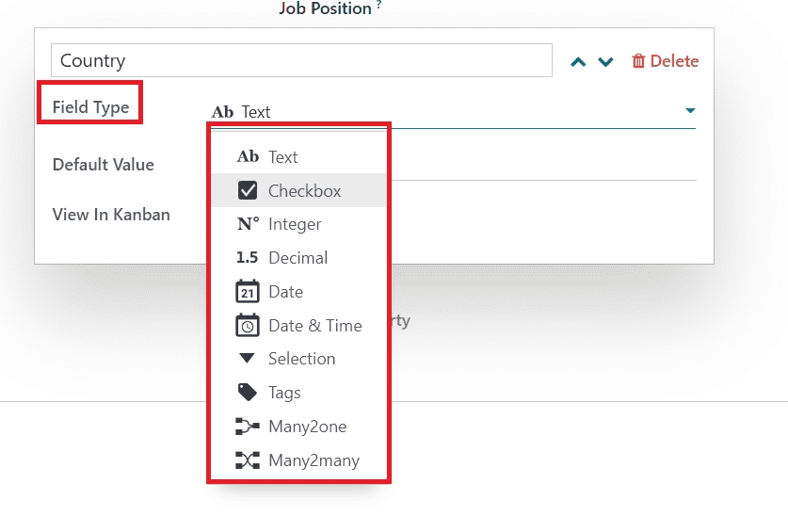Open the Field Type dropdown arrow

click(690, 111)
